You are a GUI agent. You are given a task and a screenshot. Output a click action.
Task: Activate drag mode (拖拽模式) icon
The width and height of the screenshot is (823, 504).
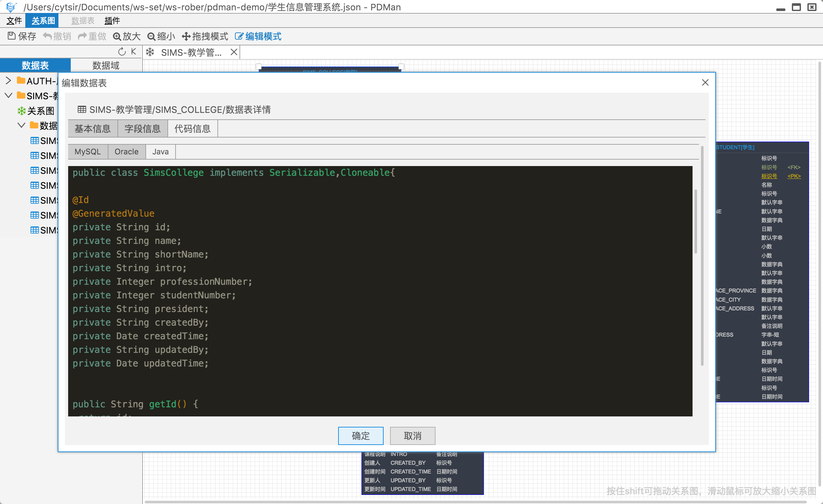[x=186, y=37]
